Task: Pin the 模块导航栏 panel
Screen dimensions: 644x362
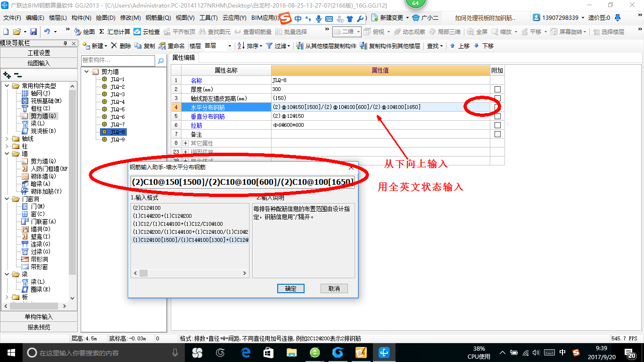Action: coord(65,43)
